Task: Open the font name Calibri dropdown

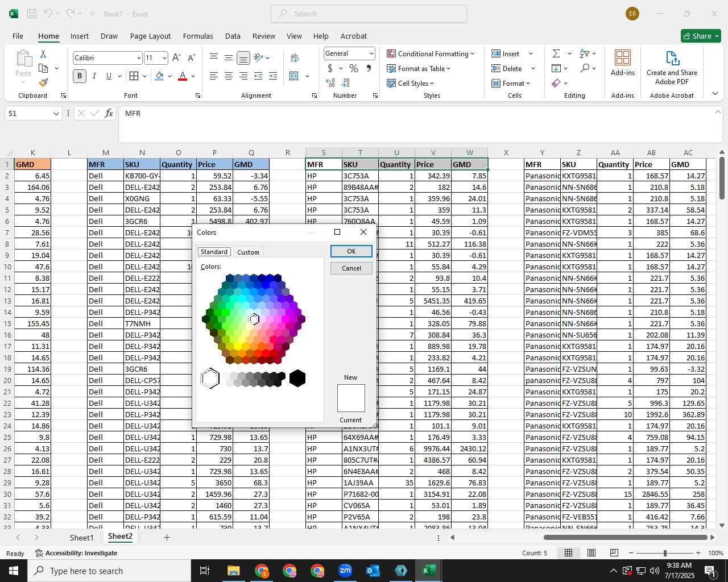Action: (x=139, y=58)
